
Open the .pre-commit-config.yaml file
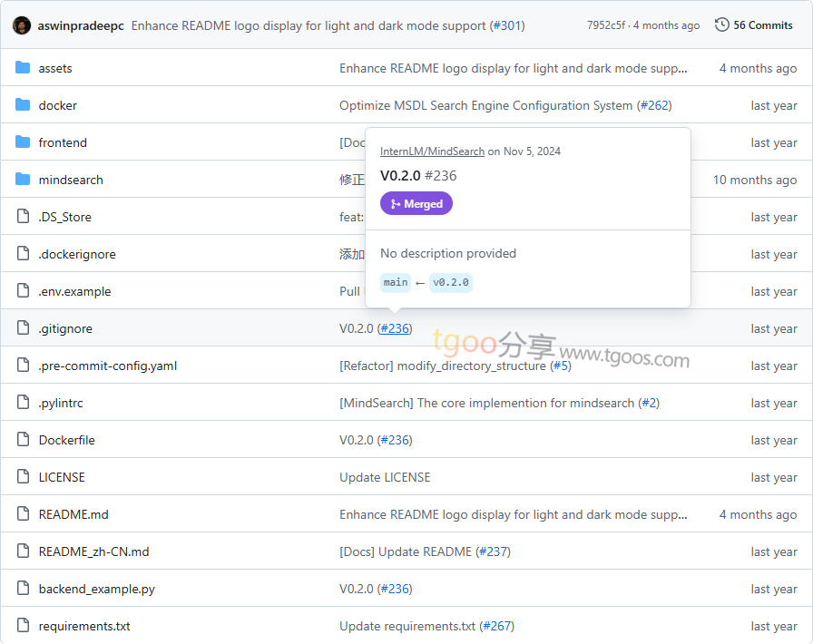coord(108,366)
